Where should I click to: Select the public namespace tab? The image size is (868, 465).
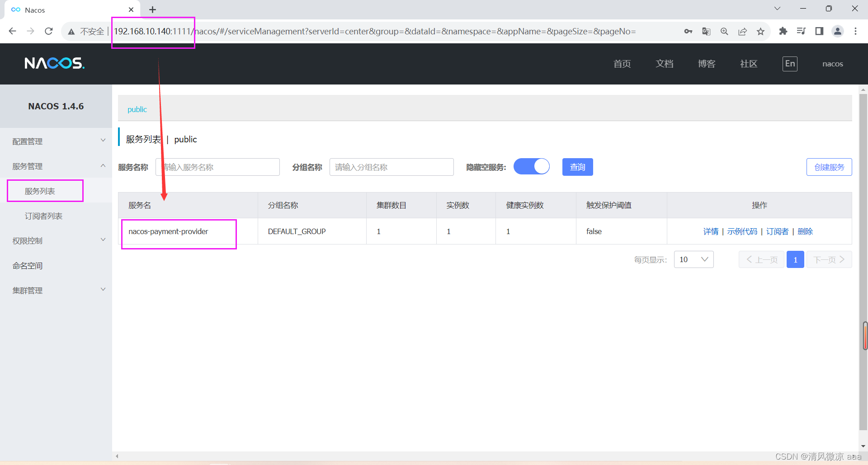click(137, 109)
